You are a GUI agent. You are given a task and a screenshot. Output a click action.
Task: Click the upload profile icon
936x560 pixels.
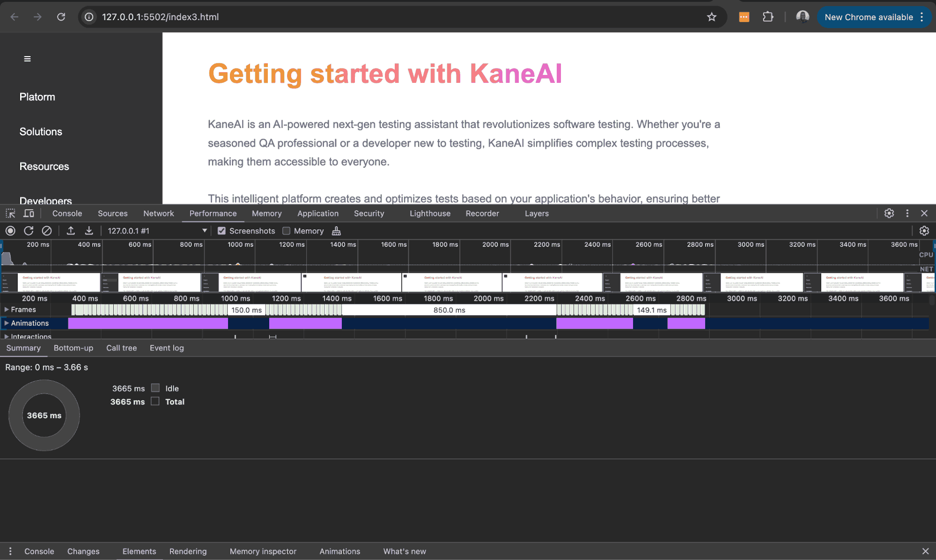coord(71,231)
